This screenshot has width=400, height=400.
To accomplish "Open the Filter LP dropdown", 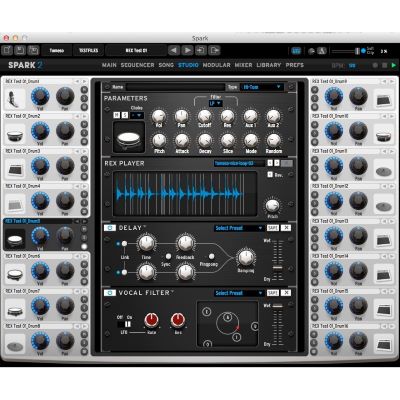I will coord(215,104).
